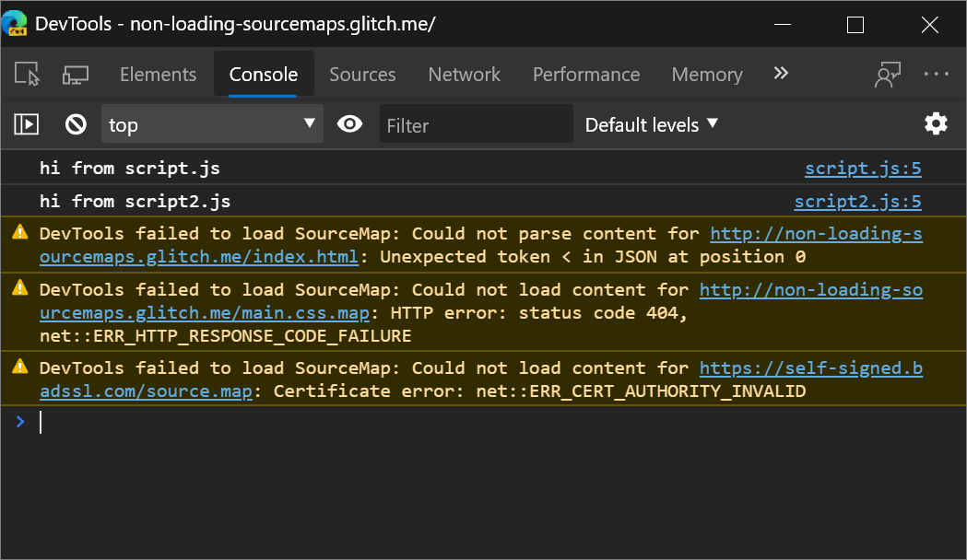
Task: Expand hidden tabs with chevron button
Action: point(781,74)
